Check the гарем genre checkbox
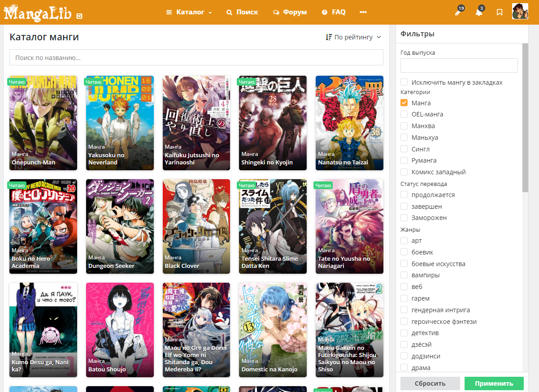The height and width of the screenshot is (392, 539). (x=404, y=298)
